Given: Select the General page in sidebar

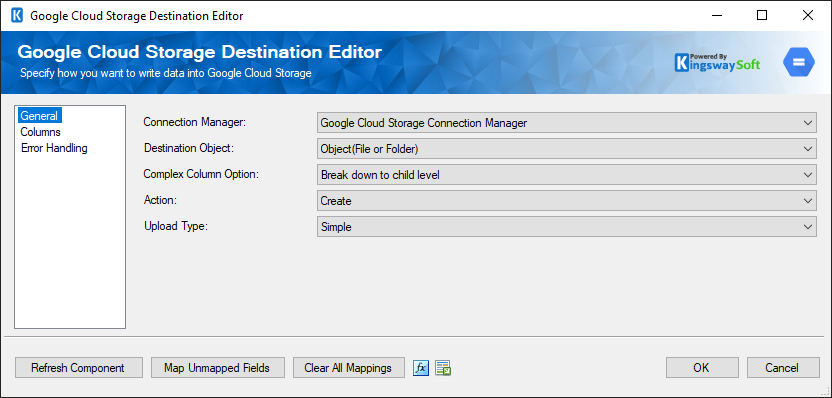Looking at the screenshot, I should tap(39, 116).
